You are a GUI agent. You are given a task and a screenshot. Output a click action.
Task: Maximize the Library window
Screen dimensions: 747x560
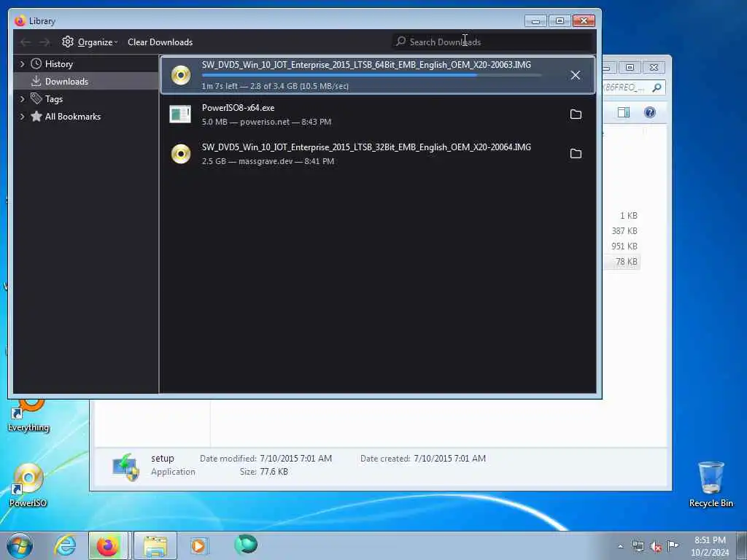(560, 21)
